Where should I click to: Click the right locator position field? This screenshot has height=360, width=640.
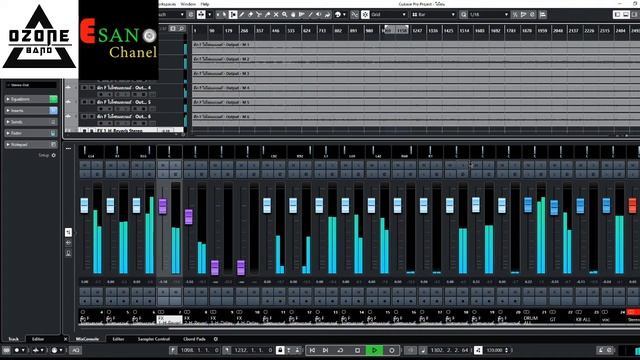[253, 350]
